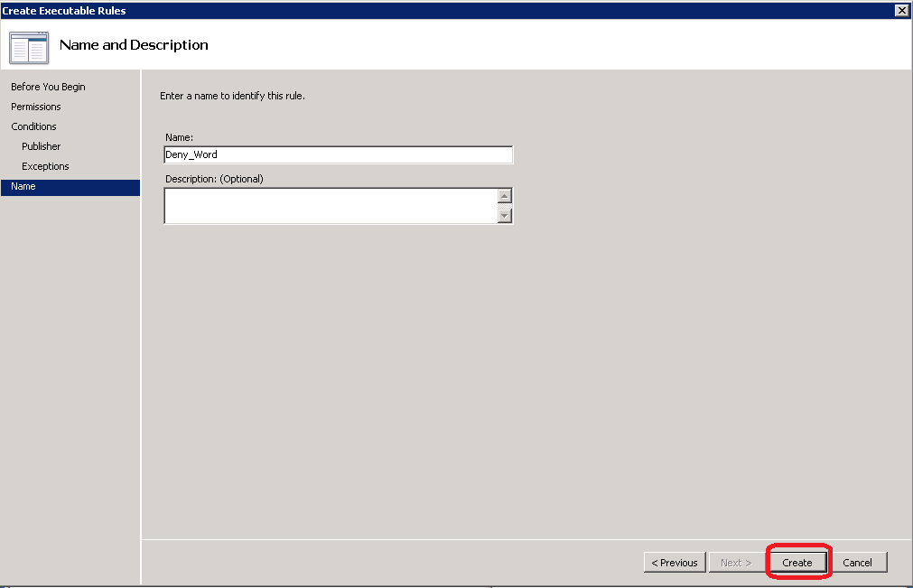Open the Exceptions sub-step
This screenshot has height=588, width=913.
coord(45,166)
